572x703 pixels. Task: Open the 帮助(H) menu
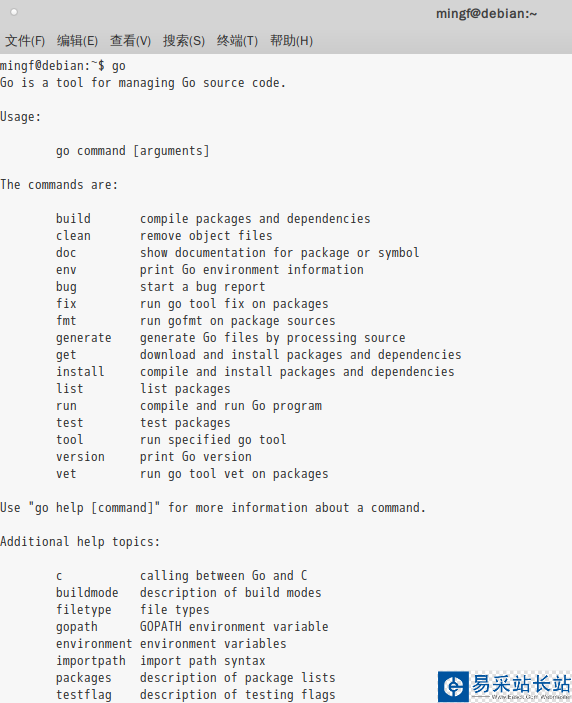coord(291,41)
